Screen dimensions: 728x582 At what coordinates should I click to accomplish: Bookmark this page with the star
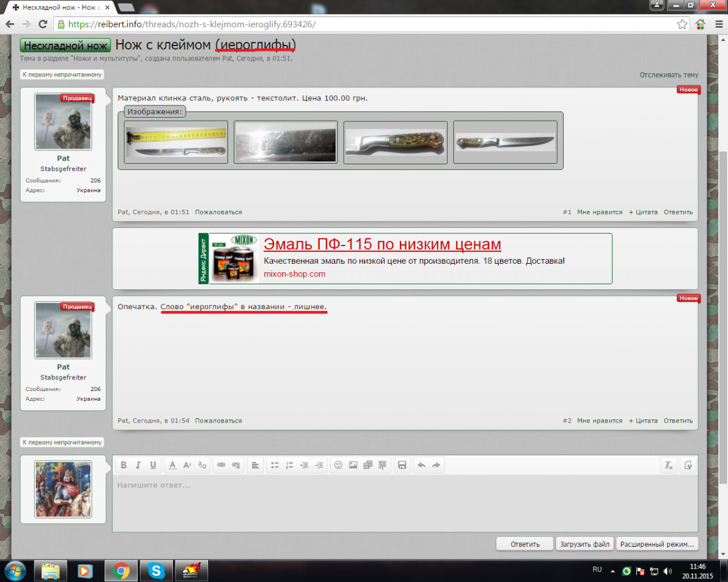682,24
